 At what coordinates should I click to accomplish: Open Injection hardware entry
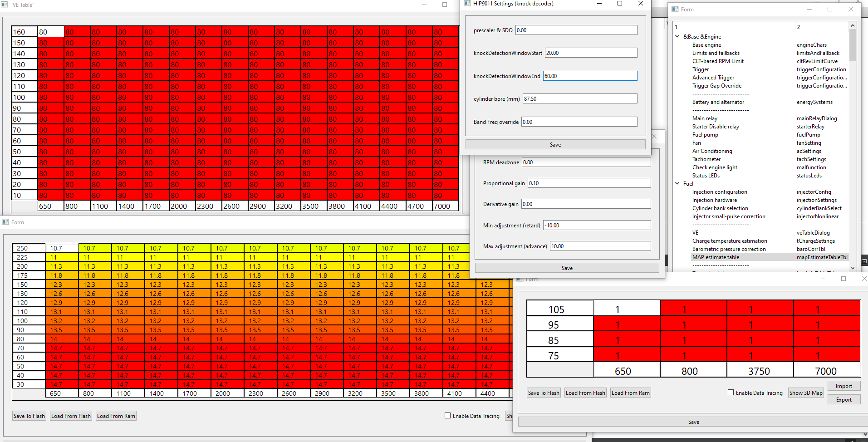point(714,200)
